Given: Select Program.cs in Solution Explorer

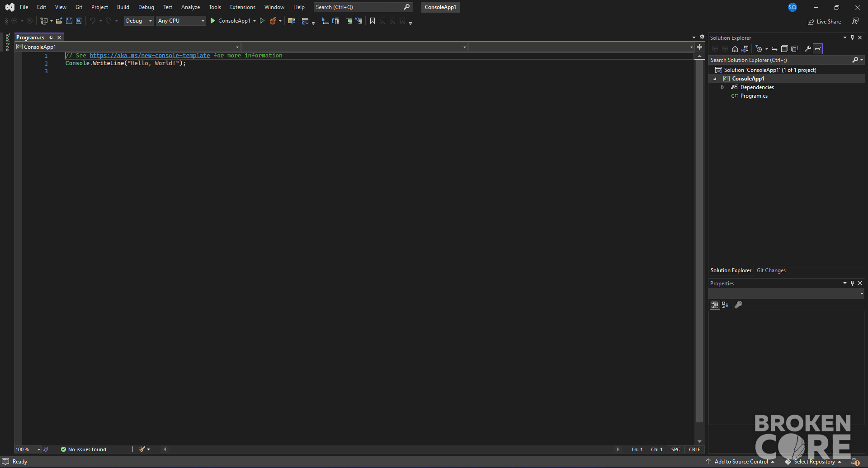Looking at the screenshot, I should tap(754, 96).
